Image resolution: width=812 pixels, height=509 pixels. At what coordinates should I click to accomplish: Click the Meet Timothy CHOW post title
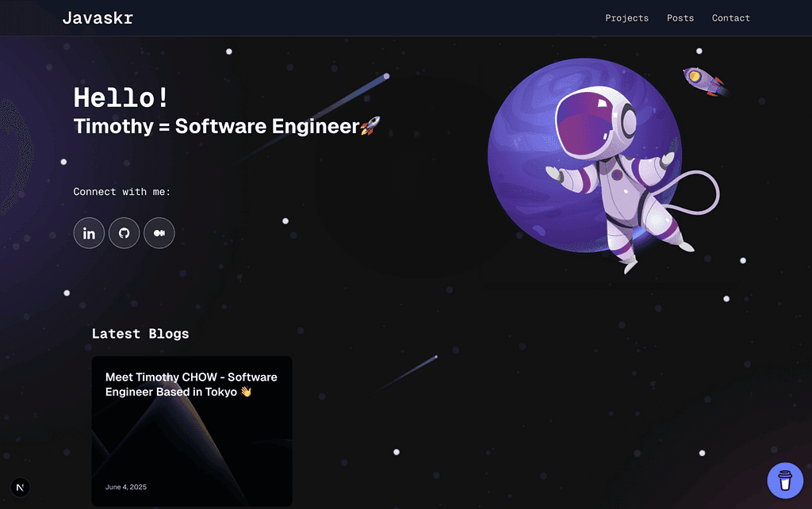(191, 385)
